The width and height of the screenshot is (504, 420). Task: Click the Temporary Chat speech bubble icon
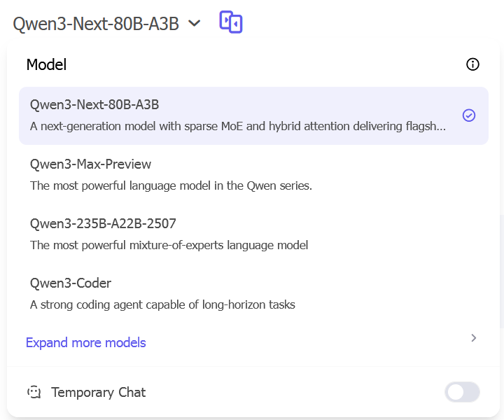(x=34, y=392)
